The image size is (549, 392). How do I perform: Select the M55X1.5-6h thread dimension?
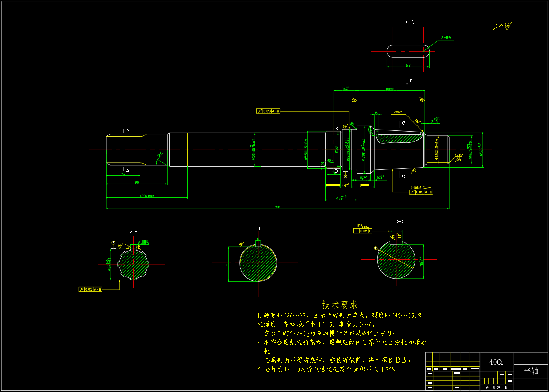pyautogui.click(x=307, y=150)
